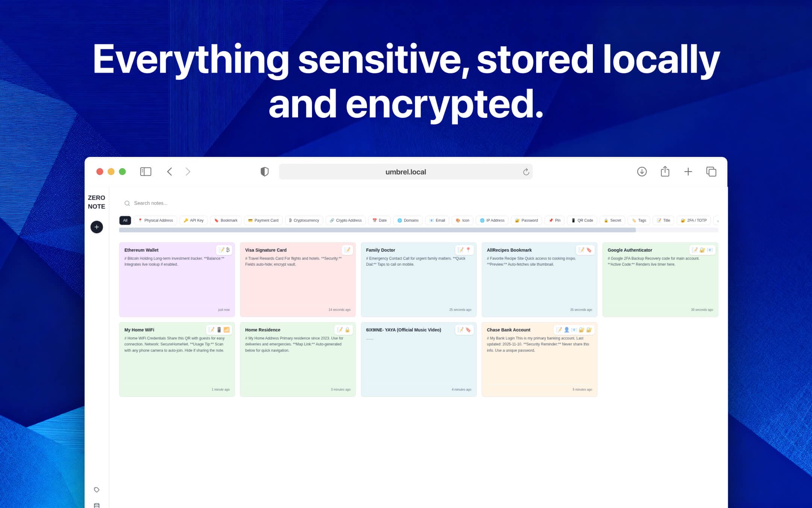Toggle the IP Address filter chip
This screenshot has height=508, width=812.
tap(492, 221)
